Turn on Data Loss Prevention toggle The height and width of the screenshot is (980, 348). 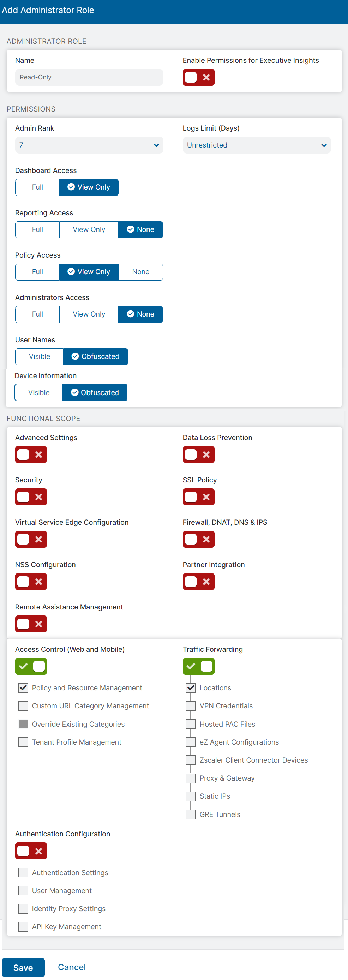pyautogui.click(x=198, y=455)
